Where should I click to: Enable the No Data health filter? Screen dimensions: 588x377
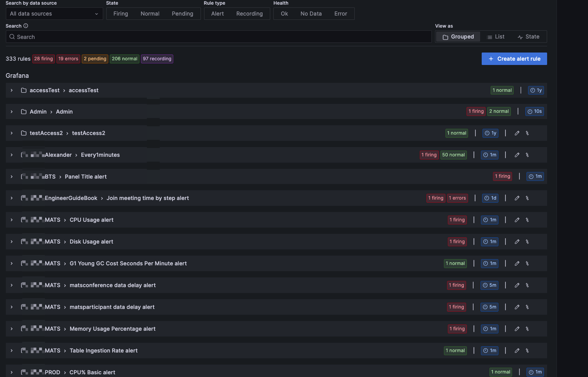pyautogui.click(x=311, y=13)
